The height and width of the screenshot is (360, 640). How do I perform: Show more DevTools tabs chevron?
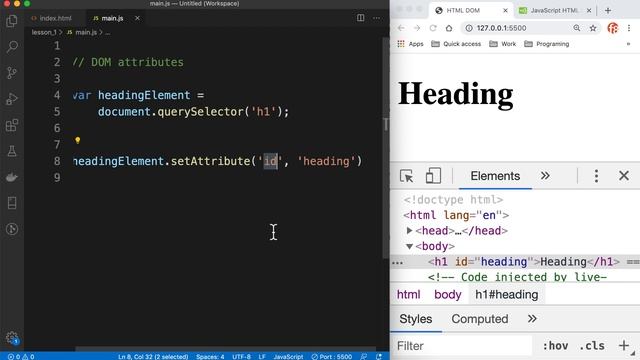click(x=545, y=176)
